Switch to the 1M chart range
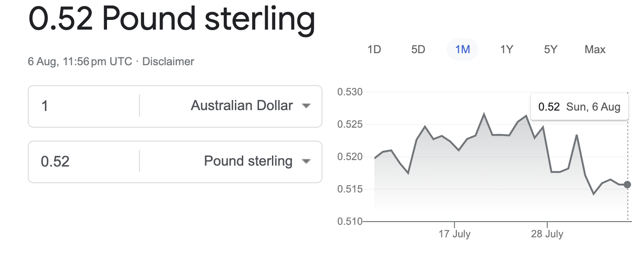The width and height of the screenshot is (644, 260). (462, 50)
